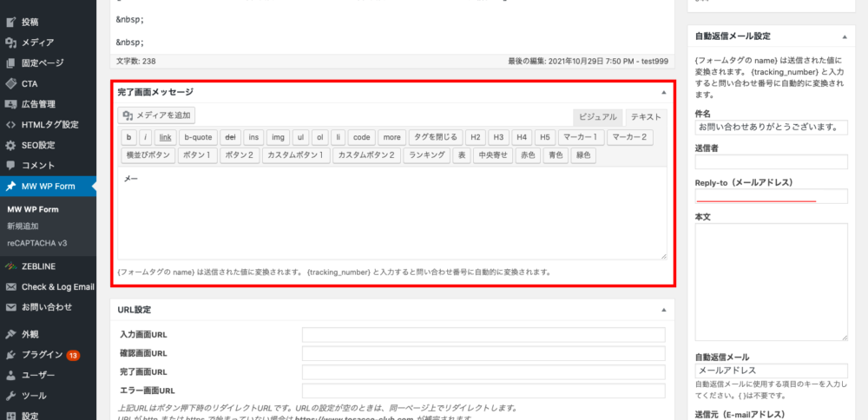
Task: Collapse the 完了画面メッセージ panel
Action: click(663, 91)
